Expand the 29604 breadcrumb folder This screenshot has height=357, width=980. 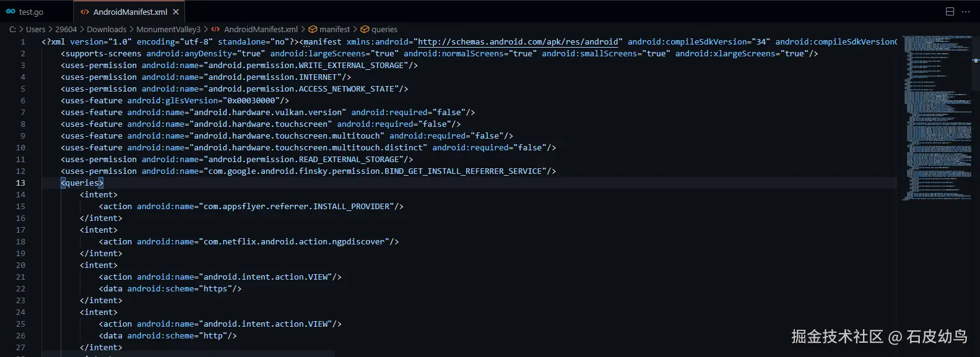pos(66,29)
